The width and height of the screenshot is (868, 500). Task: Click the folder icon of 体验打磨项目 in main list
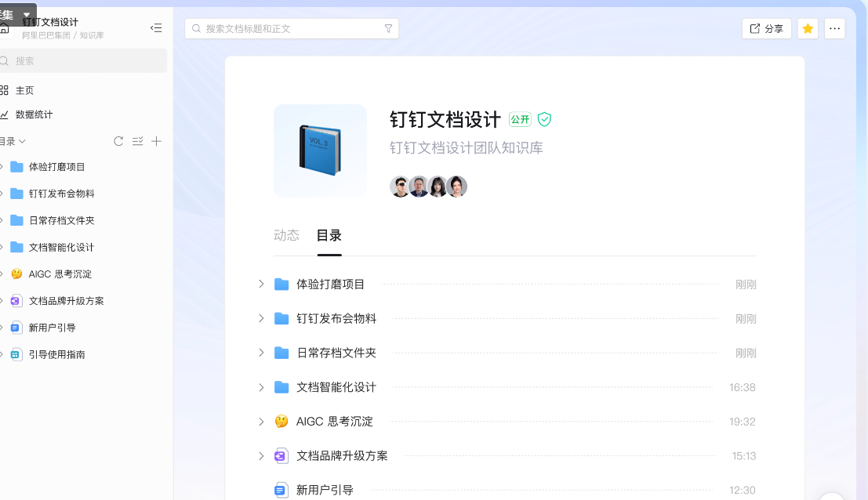coord(281,284)
